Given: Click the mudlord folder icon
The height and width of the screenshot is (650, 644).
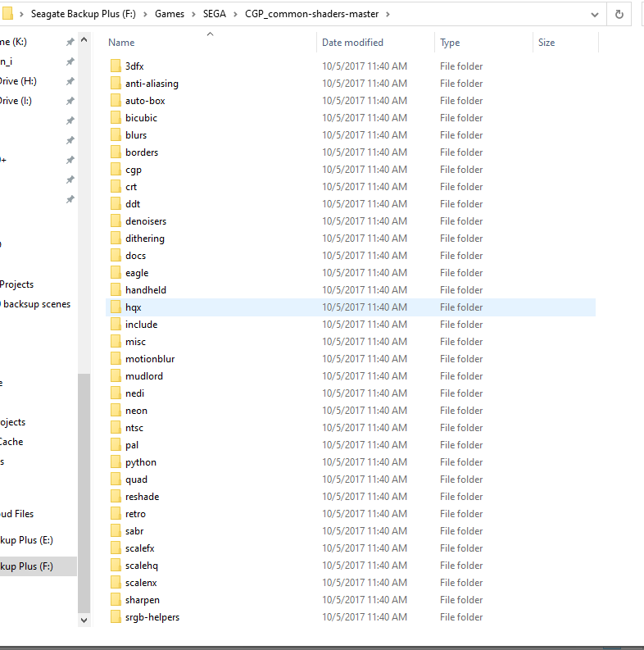Looking at the screenshot, I should point(116,376).
